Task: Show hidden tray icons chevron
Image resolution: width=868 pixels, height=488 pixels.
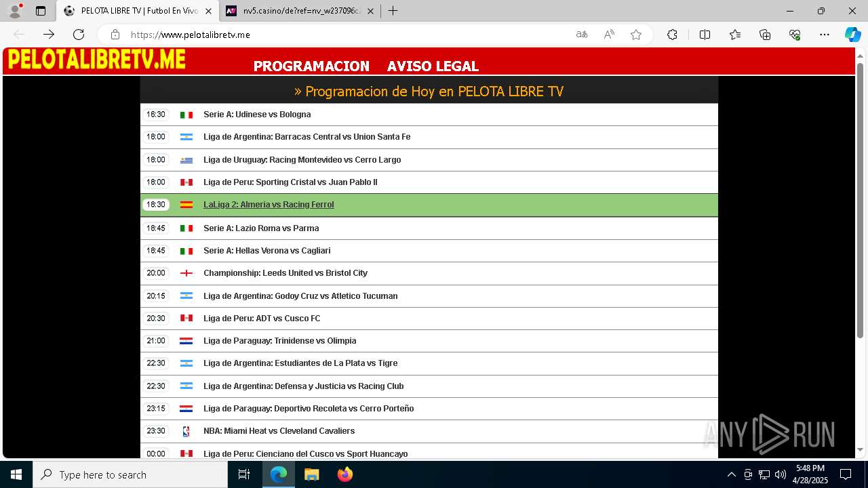Action: pos(731,474)
